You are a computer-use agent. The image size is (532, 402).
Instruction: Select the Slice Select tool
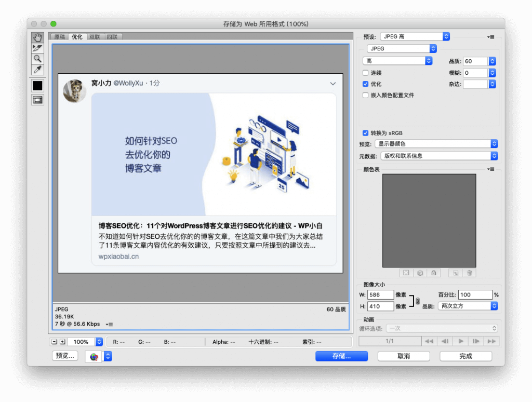coord(37,48)
